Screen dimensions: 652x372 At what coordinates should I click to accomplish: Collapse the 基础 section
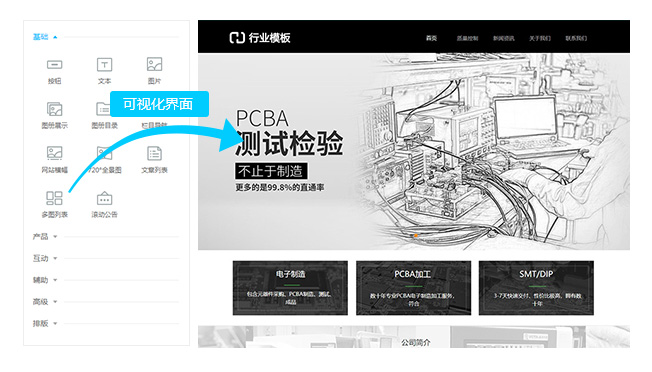pyautogui.click(x=45, y=37)
